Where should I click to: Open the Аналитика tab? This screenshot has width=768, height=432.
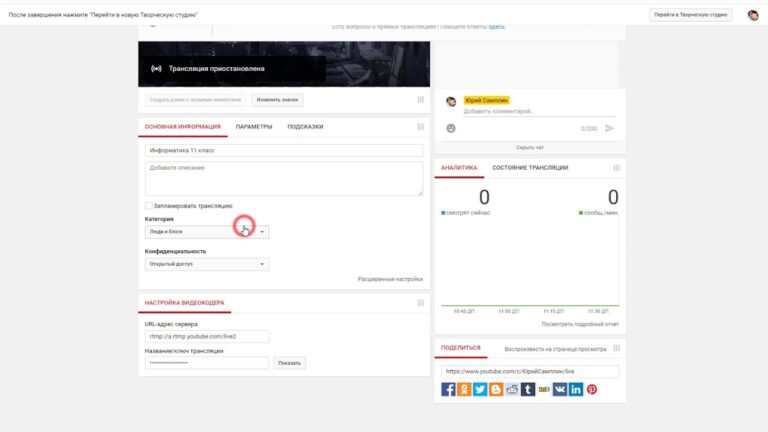[459, 168]
